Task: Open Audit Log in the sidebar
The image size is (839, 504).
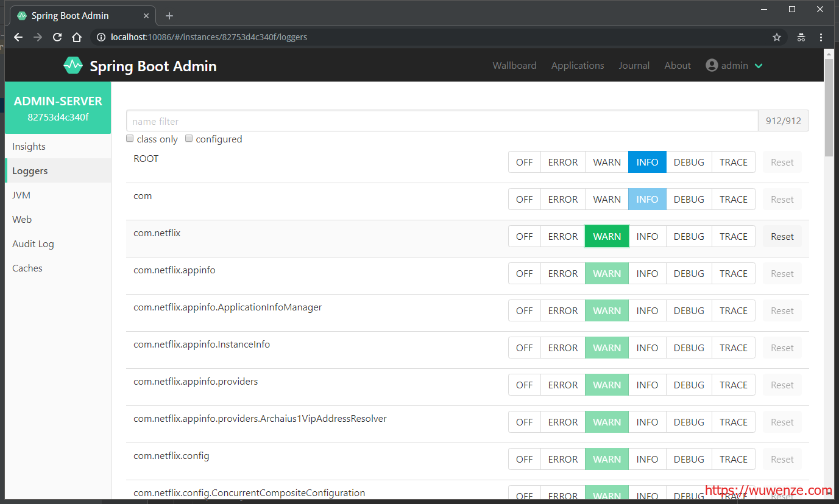Action: (58, 243)
